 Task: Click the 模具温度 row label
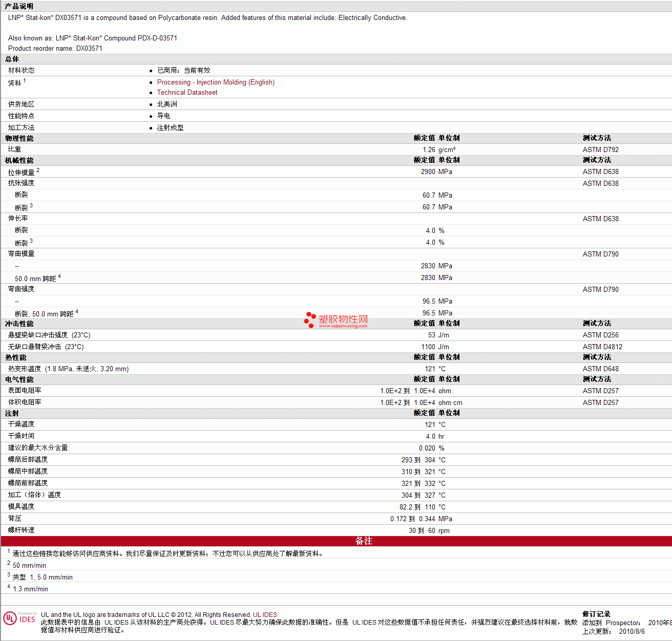[22, 507]
